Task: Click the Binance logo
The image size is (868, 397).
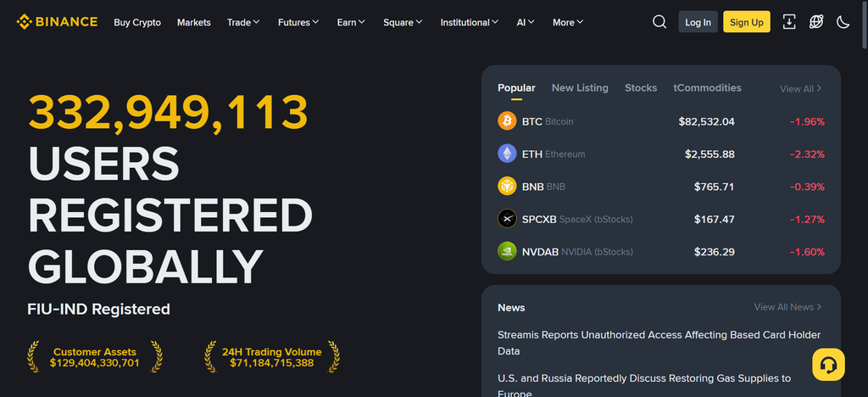Action: click(57, 22)
